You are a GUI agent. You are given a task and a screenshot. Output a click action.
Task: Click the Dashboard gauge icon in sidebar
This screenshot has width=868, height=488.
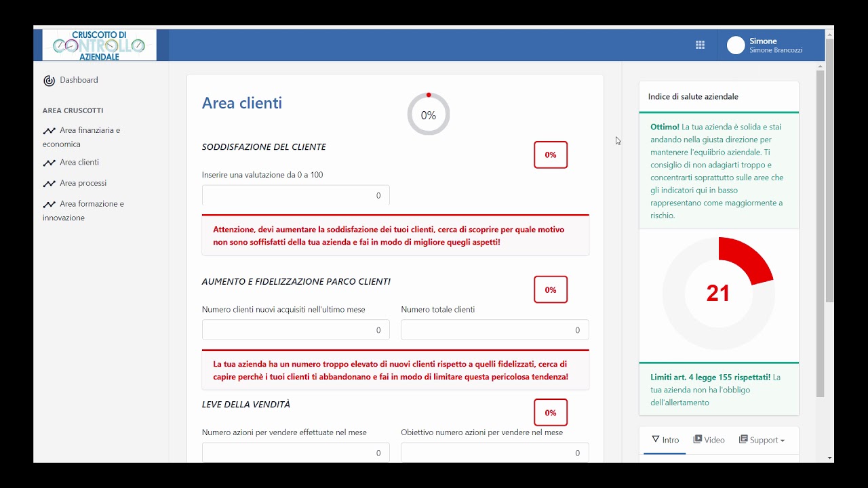coord(49,81)
